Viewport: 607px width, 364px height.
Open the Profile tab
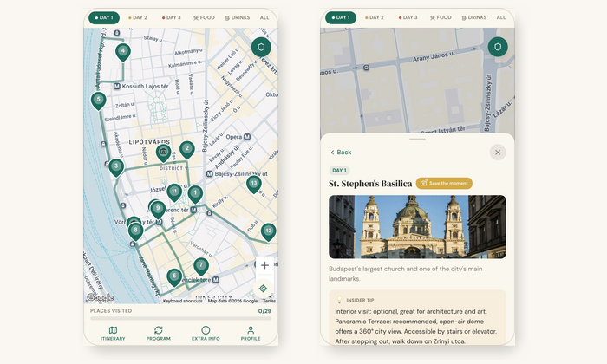251,333
